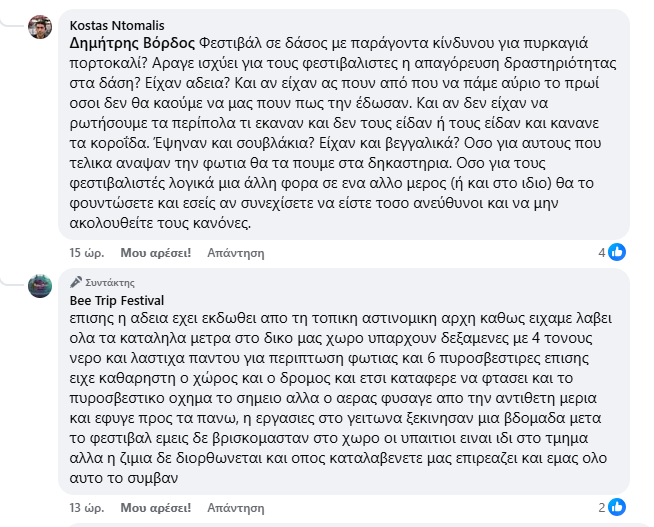Click thumbs-up reaction icon on Kostas's comment
Image resolution: width=654 pixels, height=527 pixels.
tap(618, 252)
